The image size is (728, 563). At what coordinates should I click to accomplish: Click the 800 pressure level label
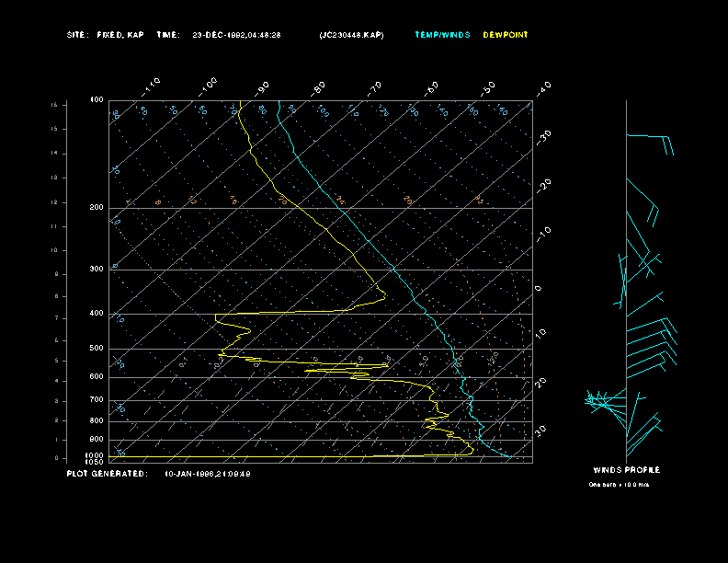point(97,420)
